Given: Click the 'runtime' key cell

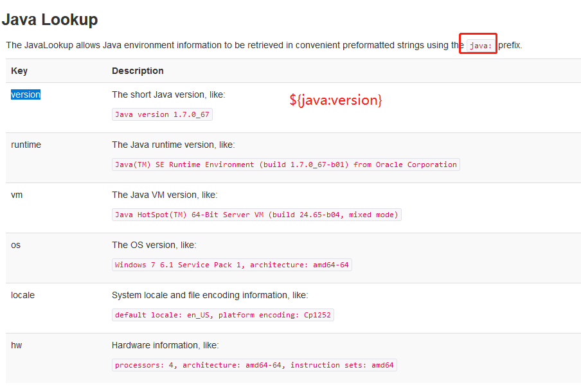Looking at the screenshot, I should point(26,145).
